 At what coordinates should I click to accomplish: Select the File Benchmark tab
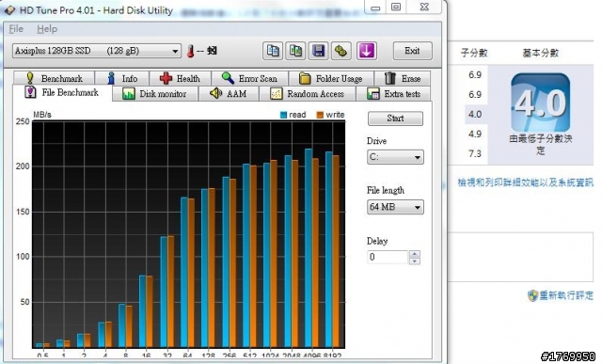tap(62, 92)
